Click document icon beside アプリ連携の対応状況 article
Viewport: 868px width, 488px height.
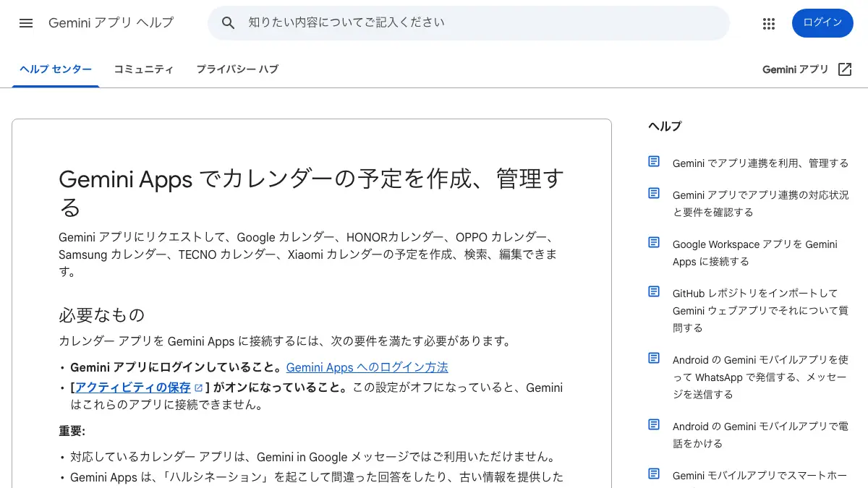(x=654, y=193)
